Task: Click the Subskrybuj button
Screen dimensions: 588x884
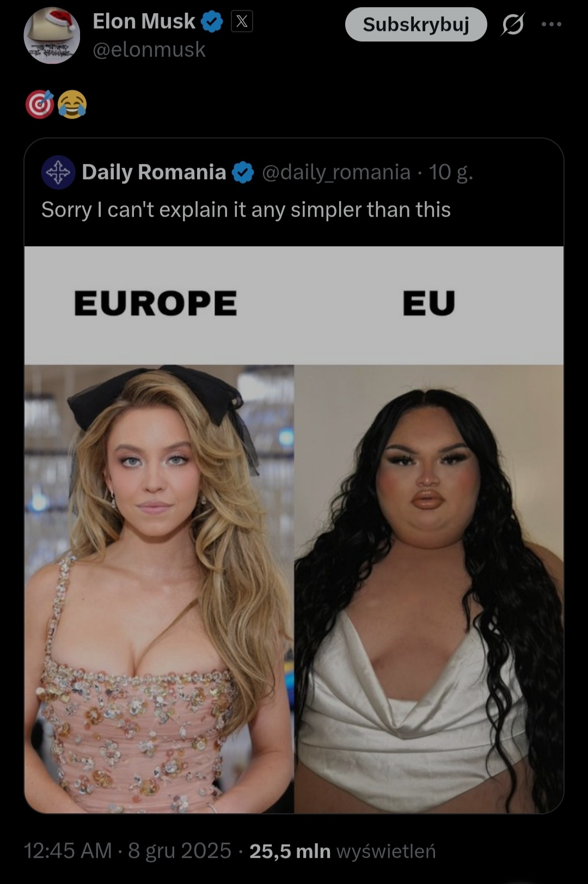Action: tap(416, 25)
